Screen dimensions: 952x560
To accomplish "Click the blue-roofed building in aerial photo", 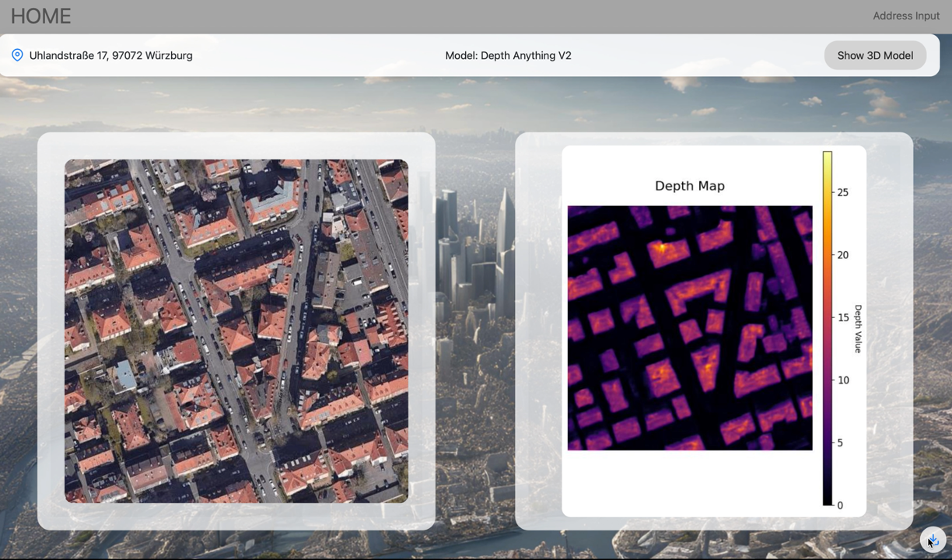I will pyautogui.click(x=124, y=376).
